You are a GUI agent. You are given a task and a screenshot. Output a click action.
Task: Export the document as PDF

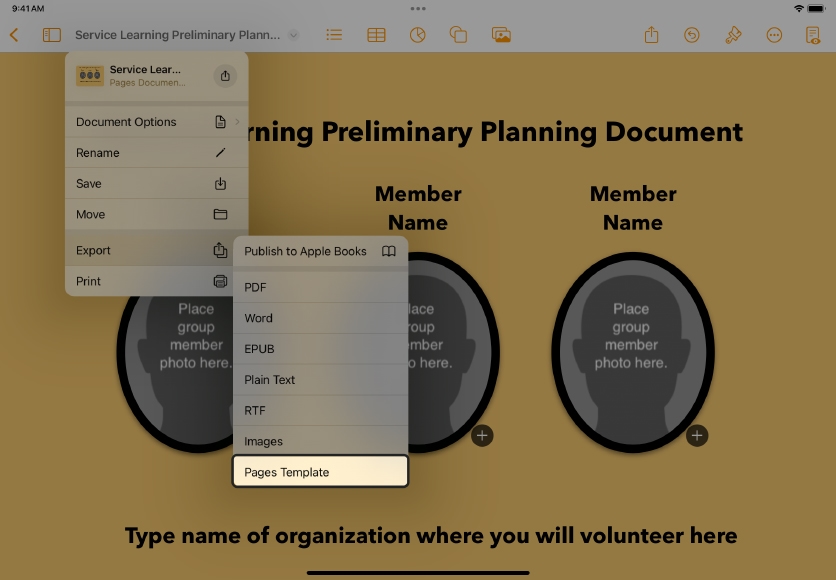click(320, 287)
